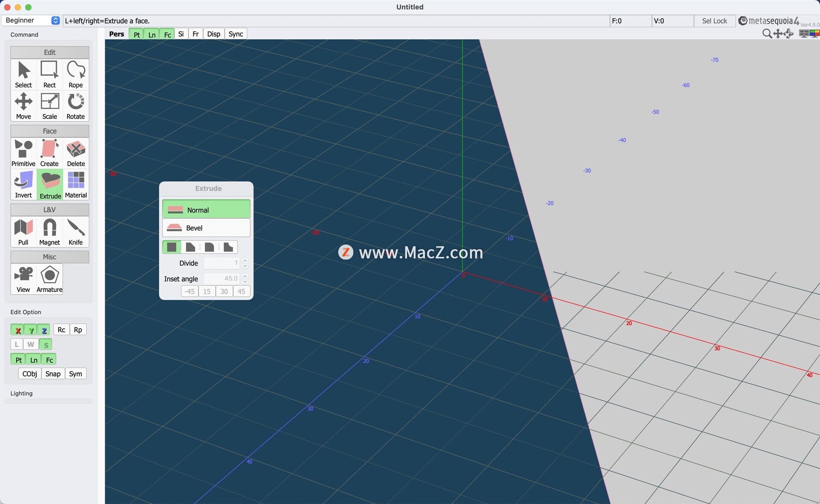820x504 pixels.
Task: Click the Rc edit option button
Action: (x=61, y=329)
